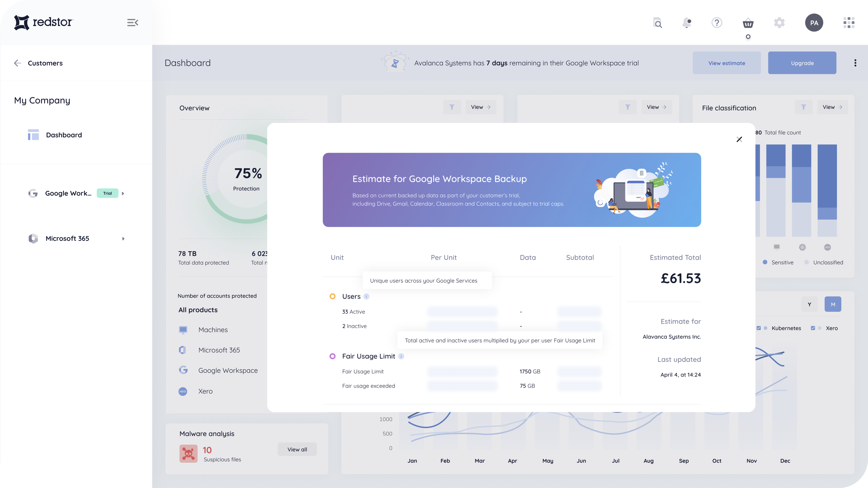Switch chart to Y yearly view

tap(809, 305)
